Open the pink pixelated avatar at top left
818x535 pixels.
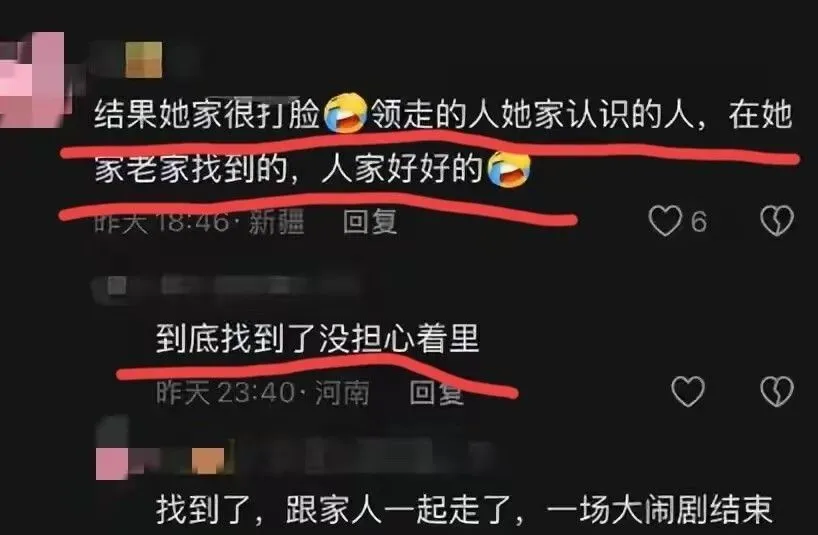pos(32,80)
